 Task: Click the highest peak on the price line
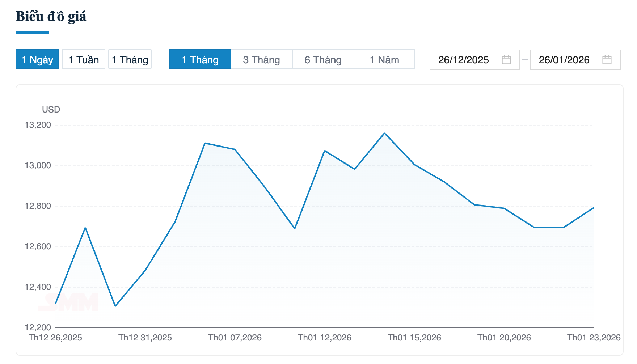384,133
